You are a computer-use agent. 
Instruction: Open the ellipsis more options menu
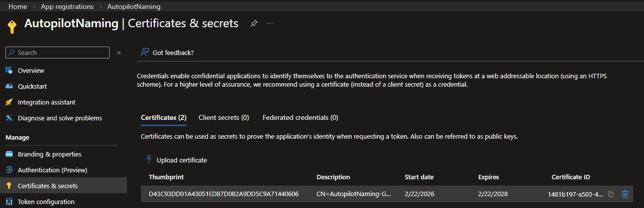(270, 23)
